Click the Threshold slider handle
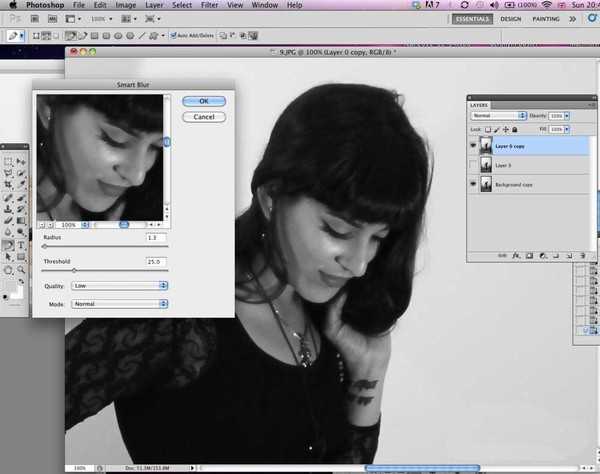This screenshot has height=474, width=600. tap(73, 270)
